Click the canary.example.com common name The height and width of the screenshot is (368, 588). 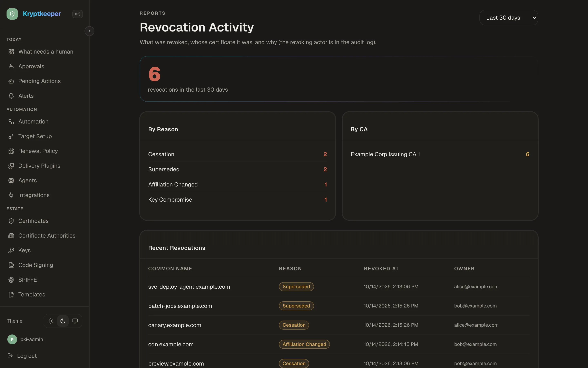(x=174, y=325)
